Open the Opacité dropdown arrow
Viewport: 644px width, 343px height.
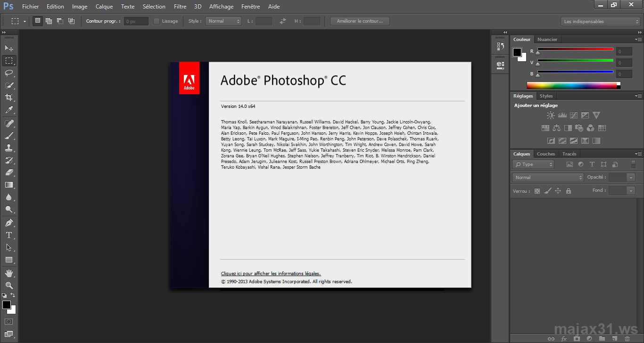[631, 178]
